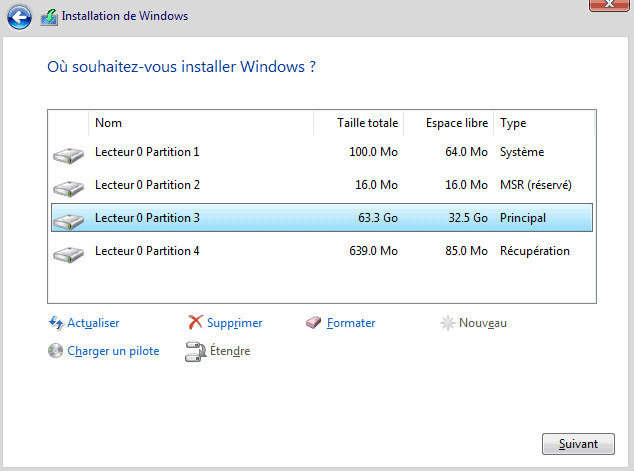The height and width of the screenshot is (471, 634).
Task: Click the Récupération type cell
Action: click(x=535, y=251)
